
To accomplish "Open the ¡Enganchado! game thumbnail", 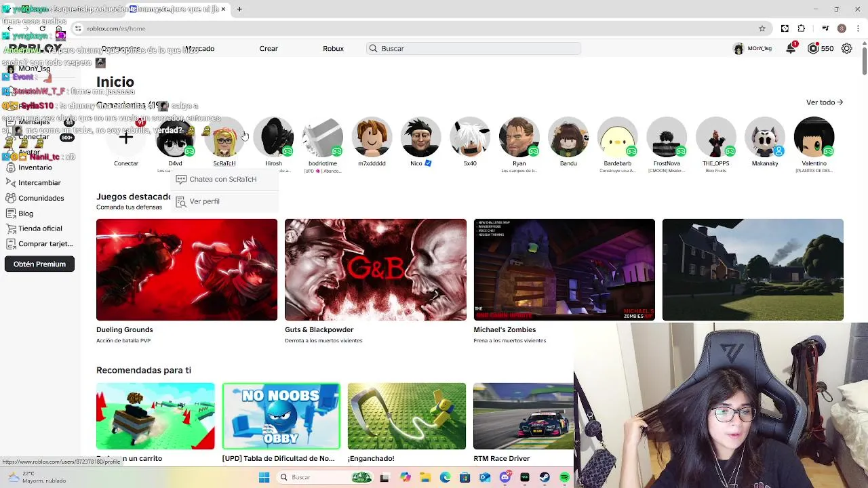I will coord(407,416).
